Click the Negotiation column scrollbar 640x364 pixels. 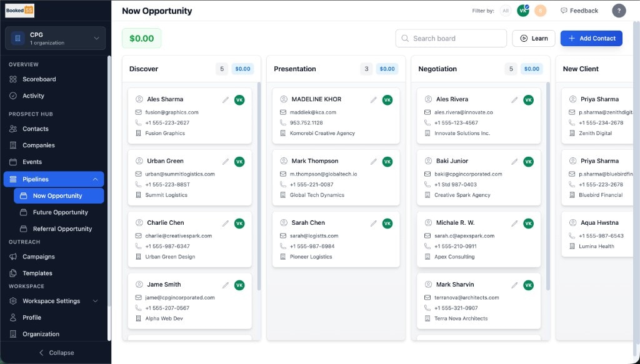pyautogui.click(x=548, y=187)
